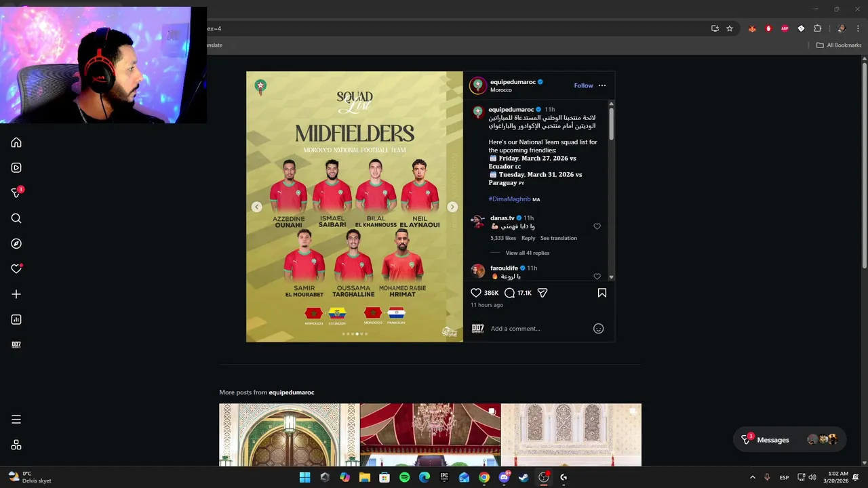Open the white arches post thumbnail
This screenshot has width=868, height=488.
coord(571,435)
